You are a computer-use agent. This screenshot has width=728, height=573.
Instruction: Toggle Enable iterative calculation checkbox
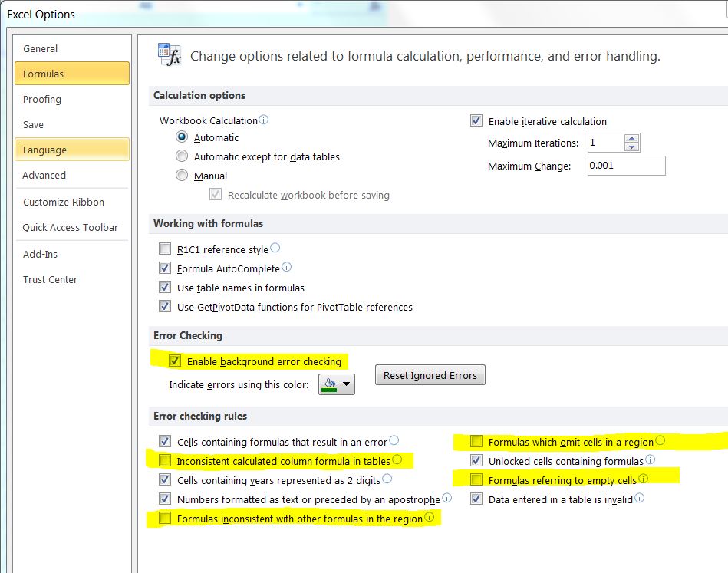[x=476, y=121]
